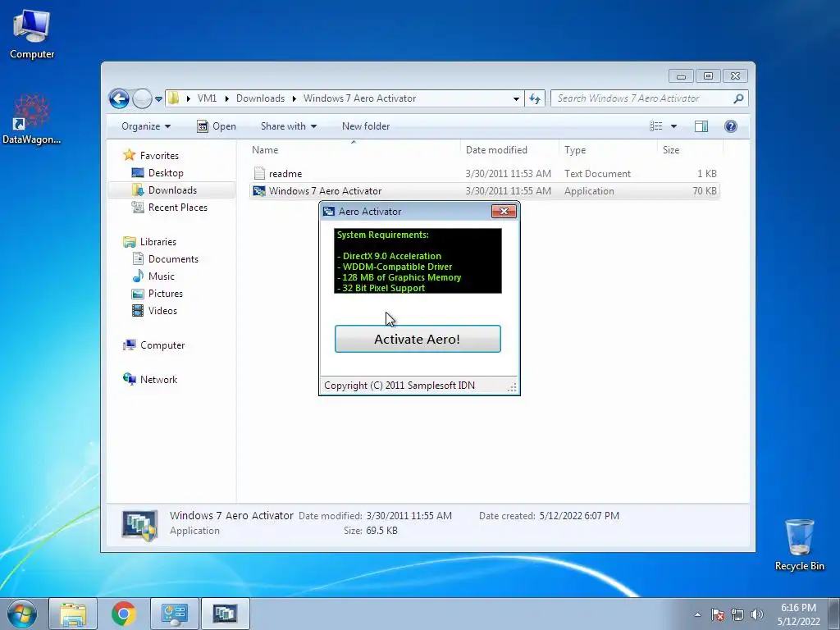
Task: Click the 70 KB size cell
Action: coord(705,190)
